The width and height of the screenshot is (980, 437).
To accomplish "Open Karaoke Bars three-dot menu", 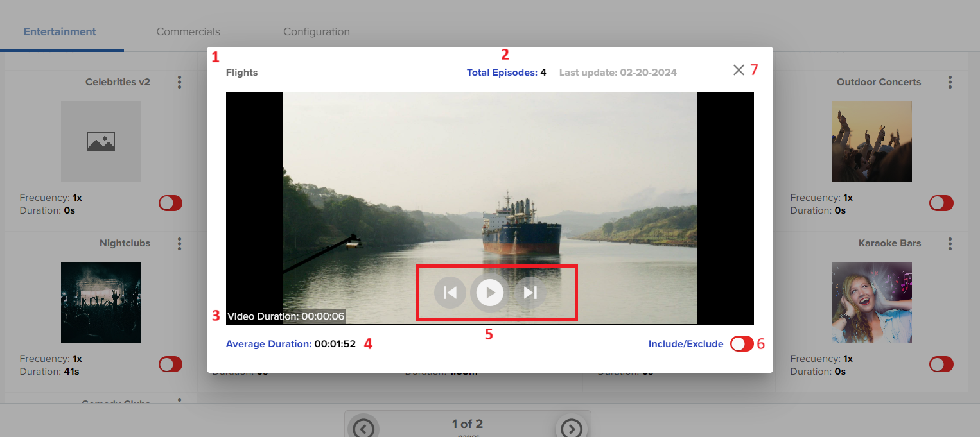I will click(950, 243).
